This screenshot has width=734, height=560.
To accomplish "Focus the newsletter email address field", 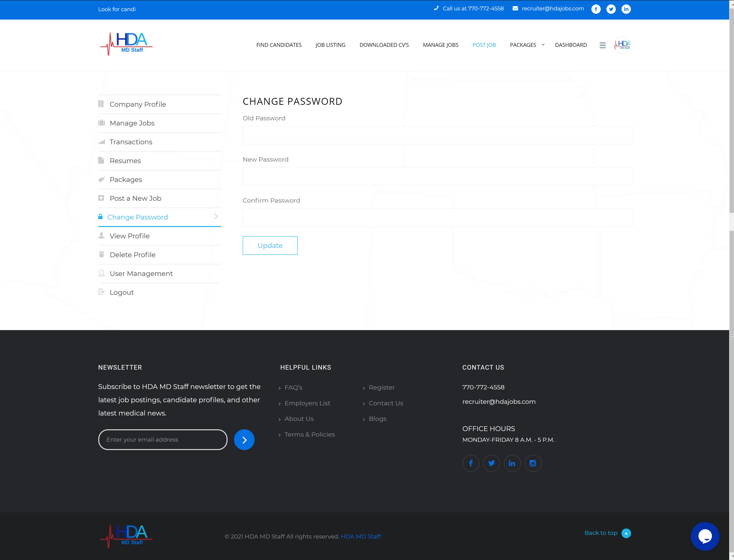I will pyautogui.click(x=163, y=440).
